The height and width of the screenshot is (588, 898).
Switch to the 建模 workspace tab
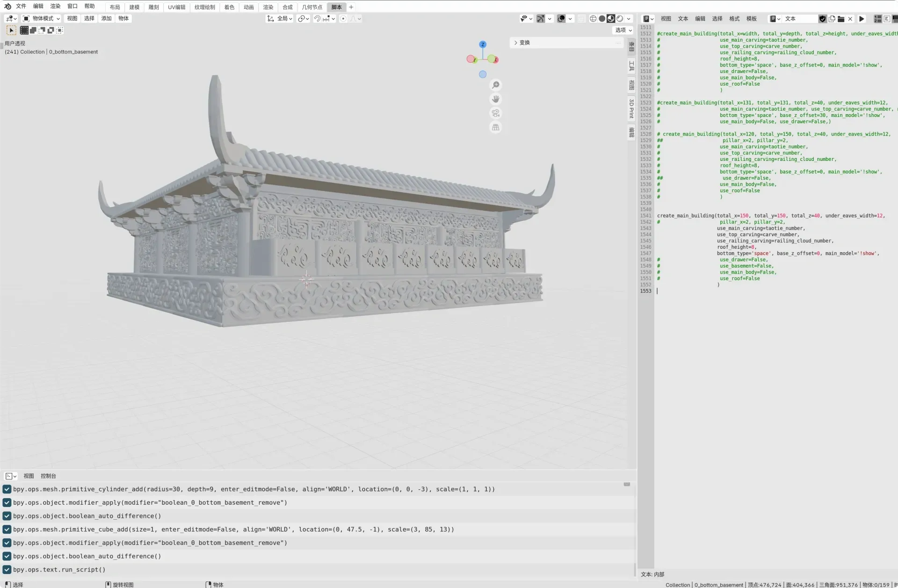(134, 7)
